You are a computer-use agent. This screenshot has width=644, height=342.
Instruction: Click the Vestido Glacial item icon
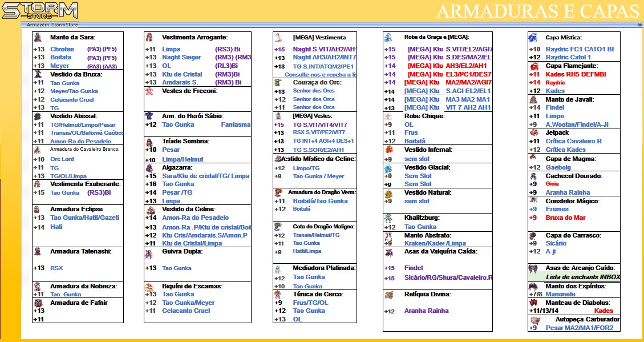coord(388,168)
